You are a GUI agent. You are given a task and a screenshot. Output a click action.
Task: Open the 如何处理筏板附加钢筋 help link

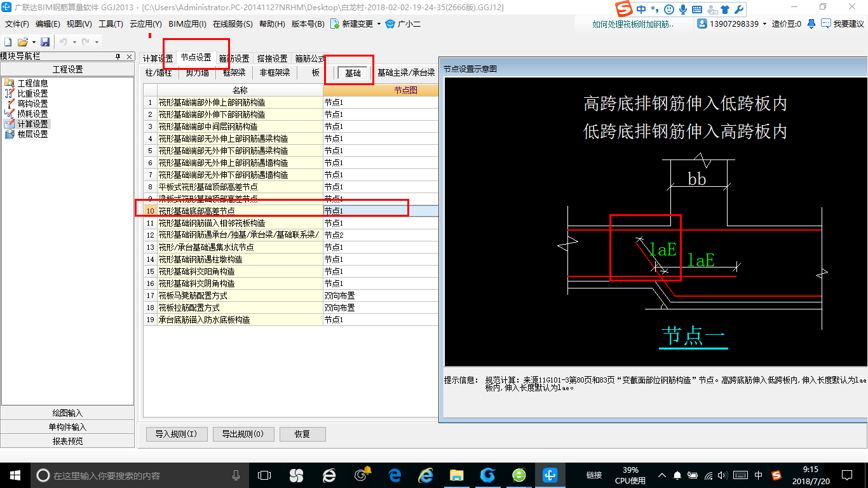[x=633, y=24]
